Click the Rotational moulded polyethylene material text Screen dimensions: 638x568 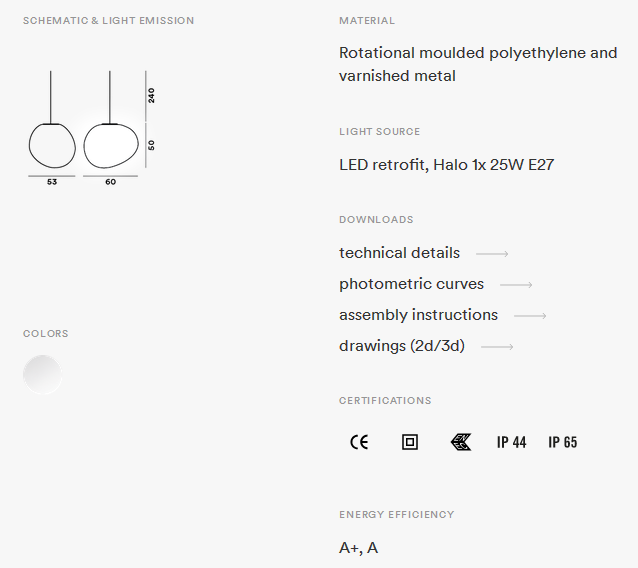coord(478,64)
